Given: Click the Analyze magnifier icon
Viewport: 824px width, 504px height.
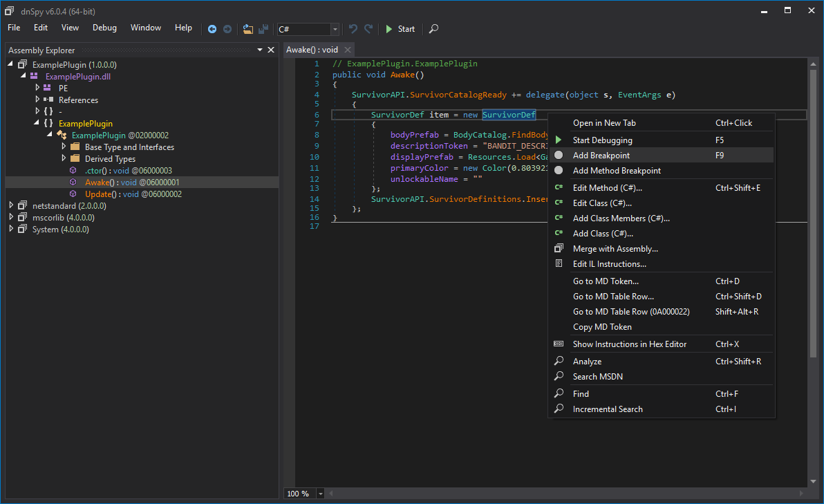Looking at the screenshot, I should (559, 361).
